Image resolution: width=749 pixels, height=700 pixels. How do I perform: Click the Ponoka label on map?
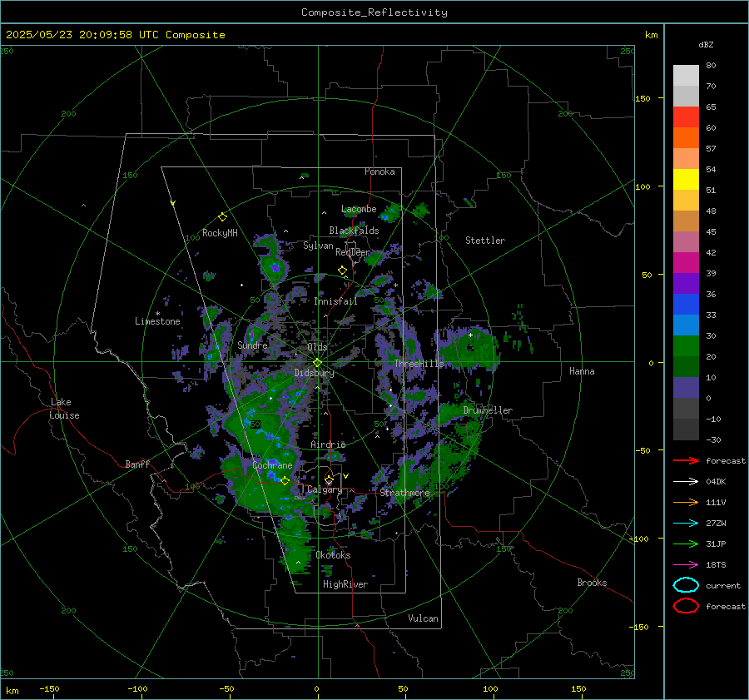pyautogui.click(x=379, y=171)
